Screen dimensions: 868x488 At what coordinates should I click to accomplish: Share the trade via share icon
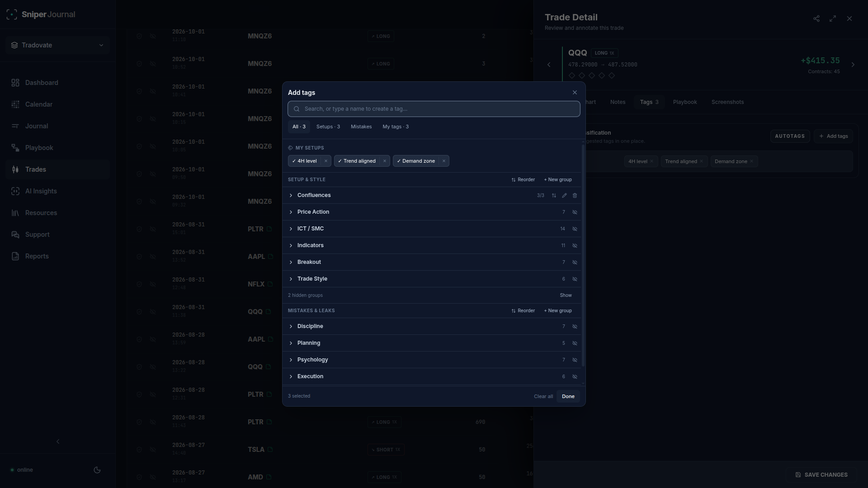click(x=816, y=19)
